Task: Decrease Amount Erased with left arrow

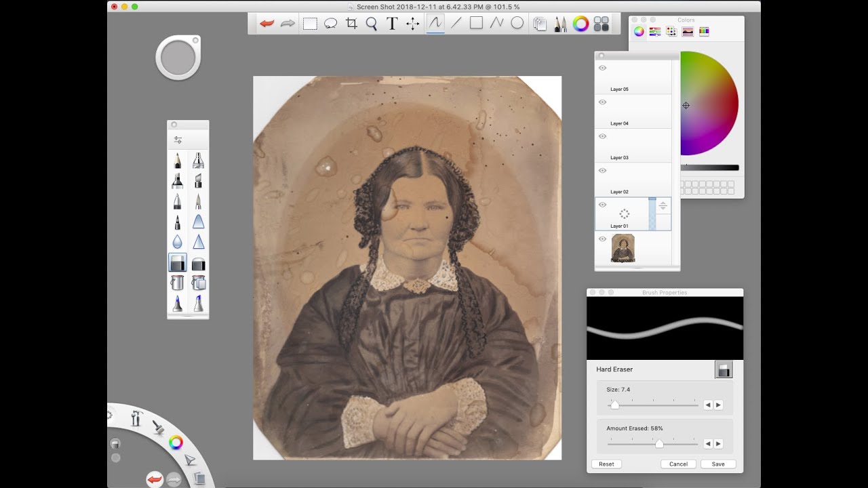Action: coord(708,443)
